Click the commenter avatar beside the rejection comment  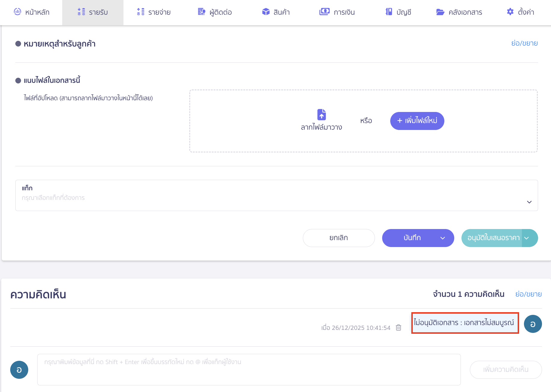pos(533,324)
